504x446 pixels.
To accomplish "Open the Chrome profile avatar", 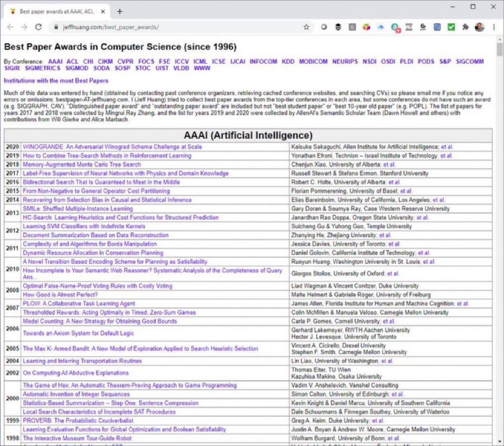I will click(480, 27).
